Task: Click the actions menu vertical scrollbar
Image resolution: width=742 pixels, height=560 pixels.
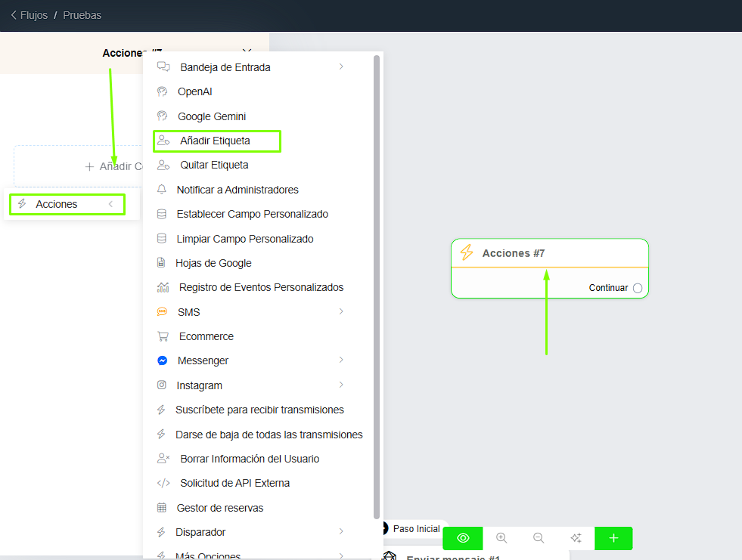Action: coord(377,287)
